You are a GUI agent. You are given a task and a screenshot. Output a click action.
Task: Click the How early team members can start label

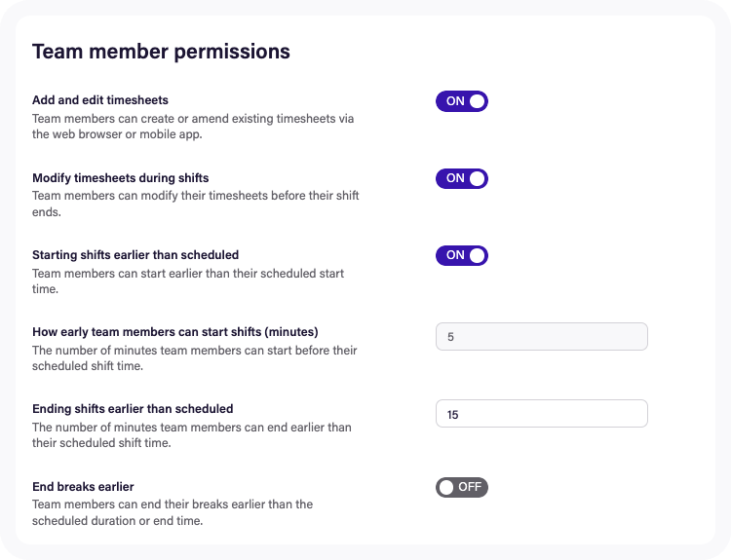pos(175,332)
